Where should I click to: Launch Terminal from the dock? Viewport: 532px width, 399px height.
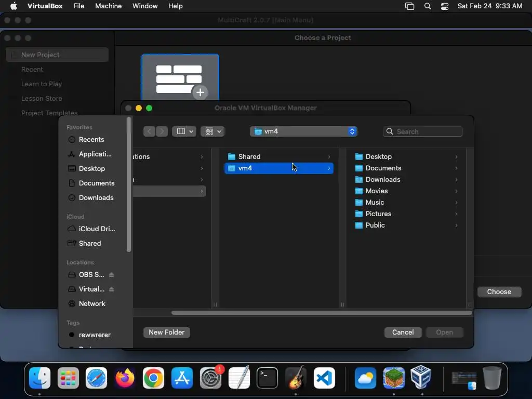click(267, 378)
